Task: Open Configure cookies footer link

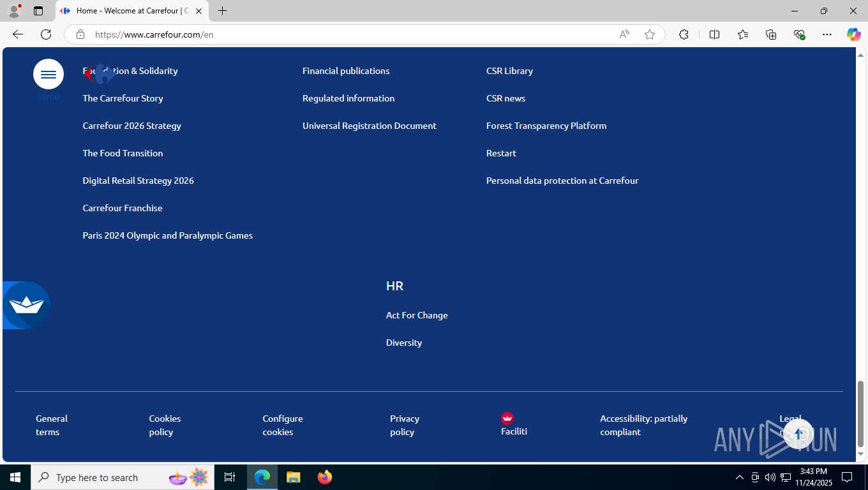Action: [283, 425]
